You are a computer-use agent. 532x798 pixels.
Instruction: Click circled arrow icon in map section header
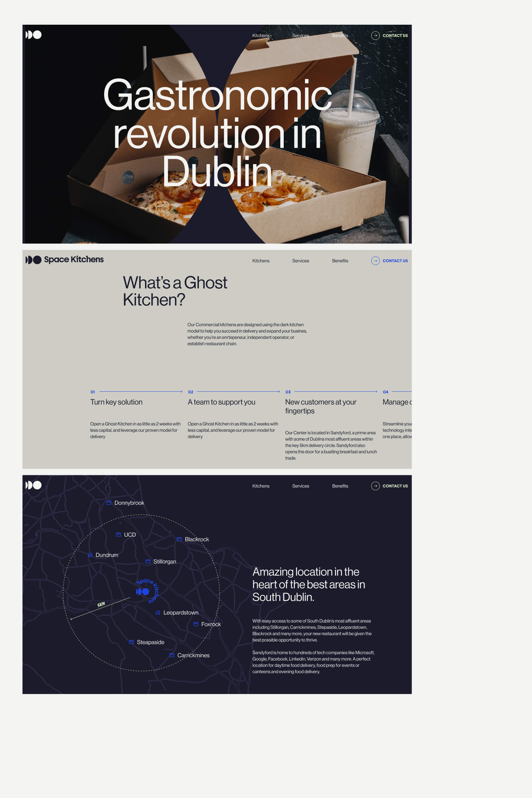click(375, 486)
